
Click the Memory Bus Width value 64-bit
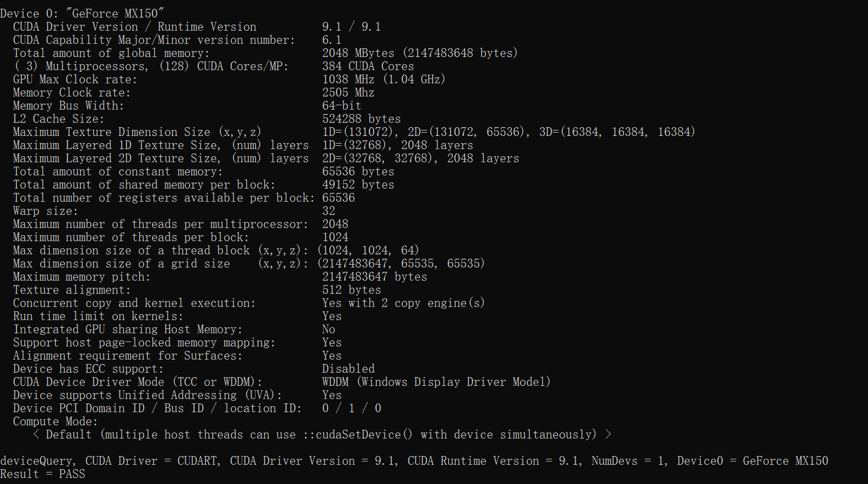pyautogui.click(x=341, y=106)
